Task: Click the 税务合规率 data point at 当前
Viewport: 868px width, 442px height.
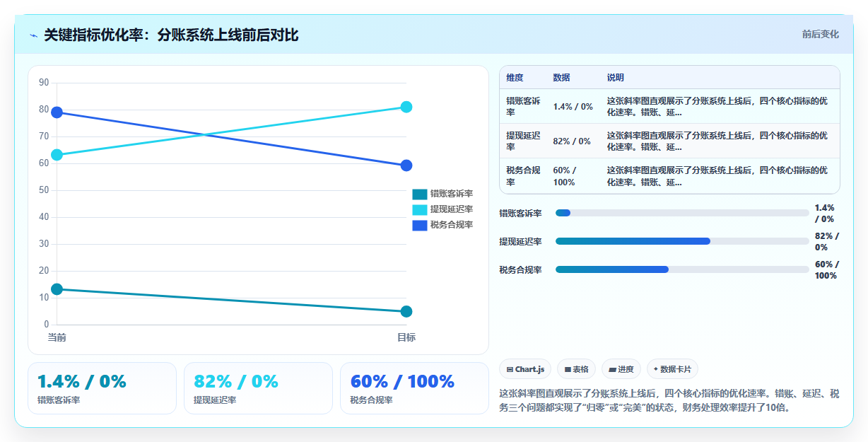Action: (x=57, y=112)
